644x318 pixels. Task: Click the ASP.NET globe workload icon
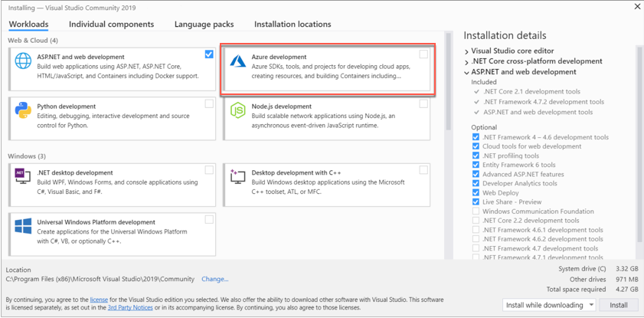coord(23,61)
